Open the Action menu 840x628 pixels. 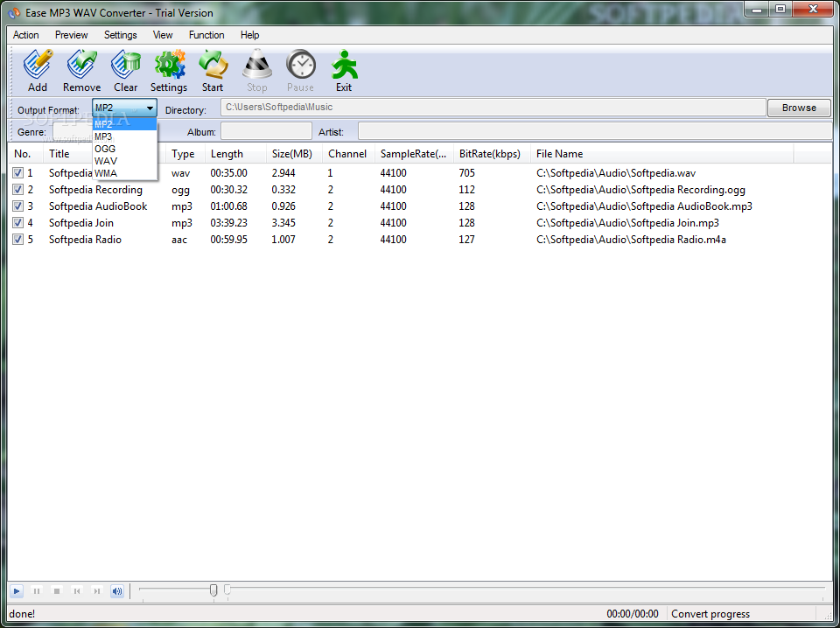coord(25,35)
